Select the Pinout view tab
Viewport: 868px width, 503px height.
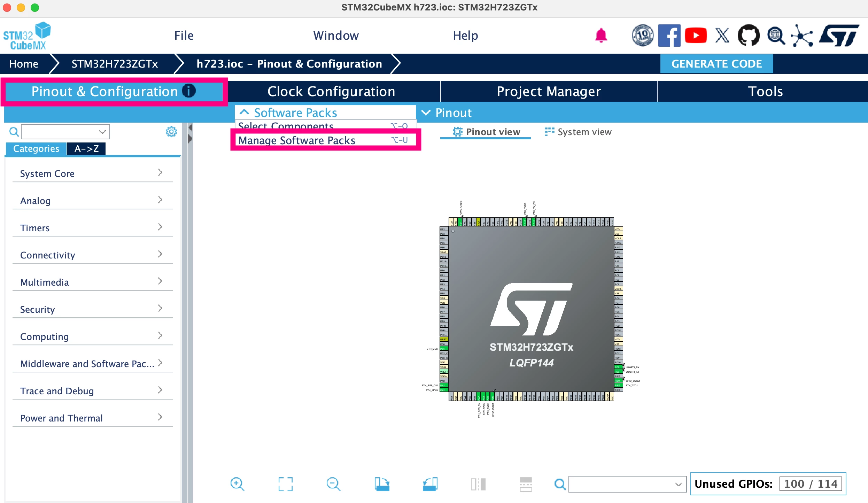coord(486,132)
